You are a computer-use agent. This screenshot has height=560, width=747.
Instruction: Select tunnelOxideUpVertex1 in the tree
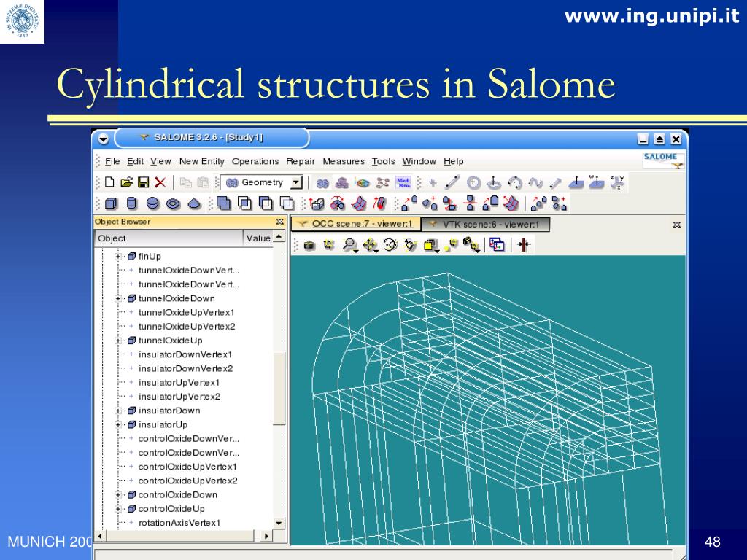pos(186,313)
